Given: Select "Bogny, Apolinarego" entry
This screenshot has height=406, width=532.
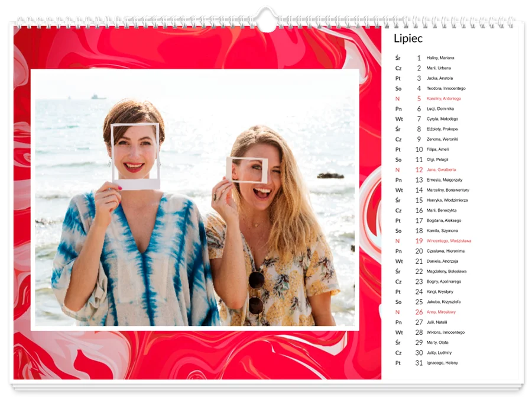Looking at the screenshot, I should coord(443,282).
